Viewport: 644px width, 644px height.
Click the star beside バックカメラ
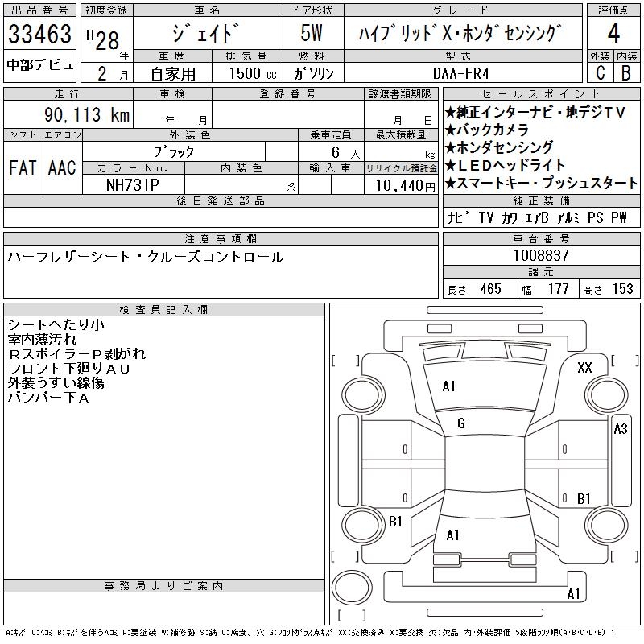pyautogui.click(x=451, y=130)
